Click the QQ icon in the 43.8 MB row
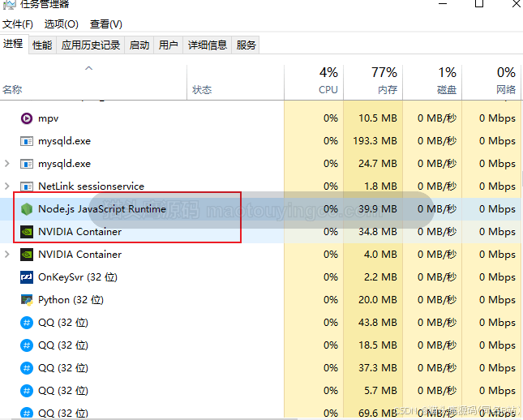This screenshot has height=420, width=523. [x=27, y=323]
